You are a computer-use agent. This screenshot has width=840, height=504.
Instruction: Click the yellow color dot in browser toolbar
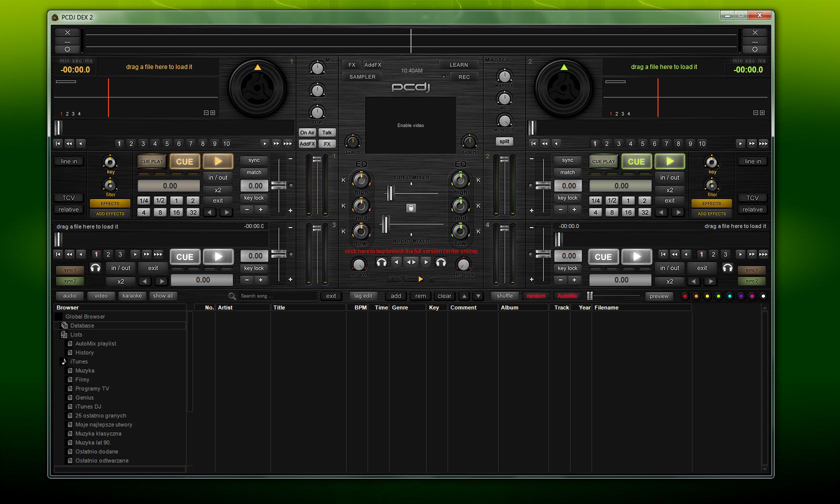pyautogui.click(x=707, y=296)
